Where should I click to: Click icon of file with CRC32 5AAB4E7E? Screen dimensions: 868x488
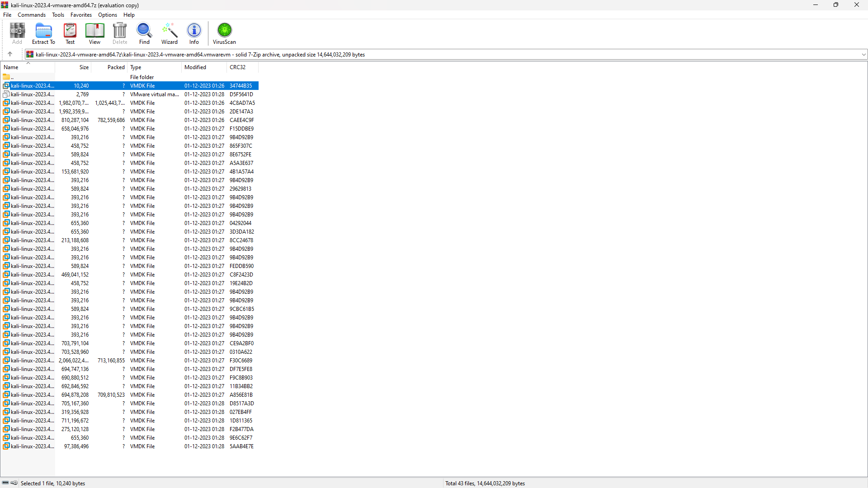(6, 446)
